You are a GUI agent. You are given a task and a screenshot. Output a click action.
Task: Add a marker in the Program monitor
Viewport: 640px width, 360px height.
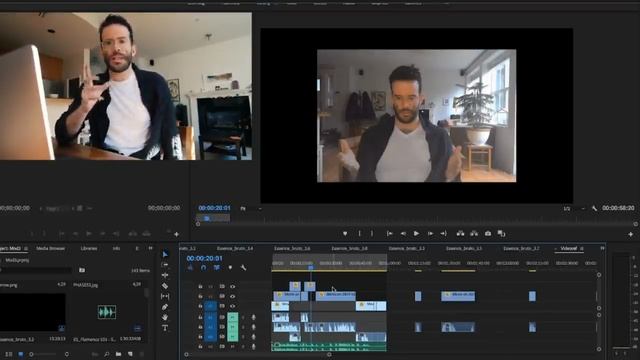coord(345,233)
